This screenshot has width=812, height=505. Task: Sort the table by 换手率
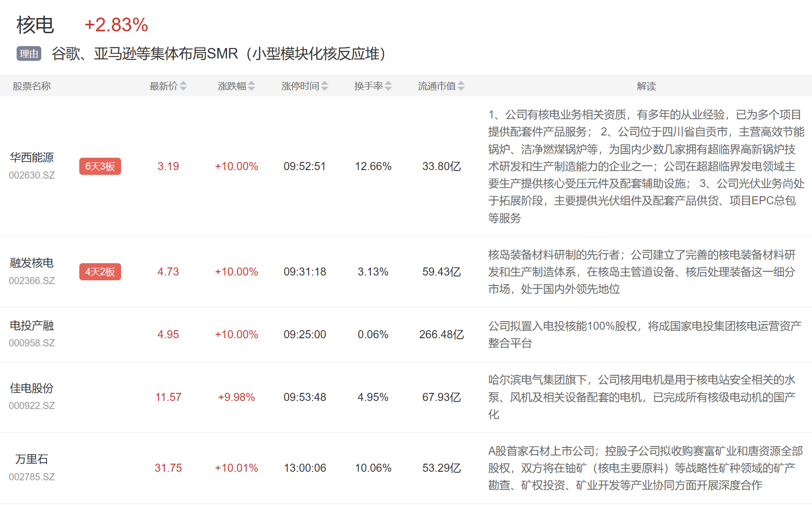pyautogui.click(x=388, y=86)
